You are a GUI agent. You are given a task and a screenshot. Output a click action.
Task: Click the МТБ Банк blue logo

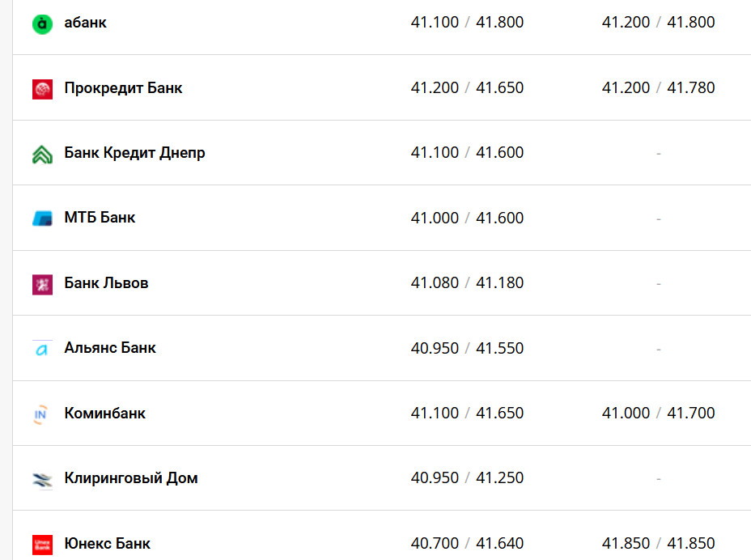(42, 218)
